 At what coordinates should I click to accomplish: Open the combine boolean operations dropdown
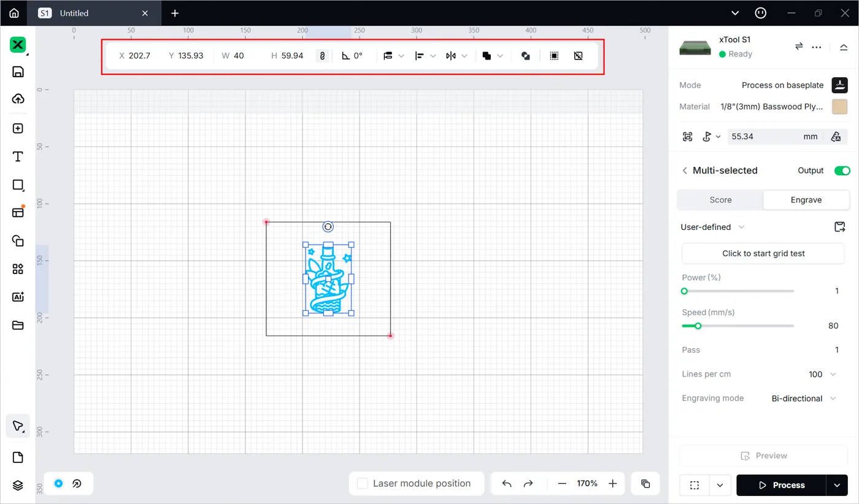pos(493,56)
